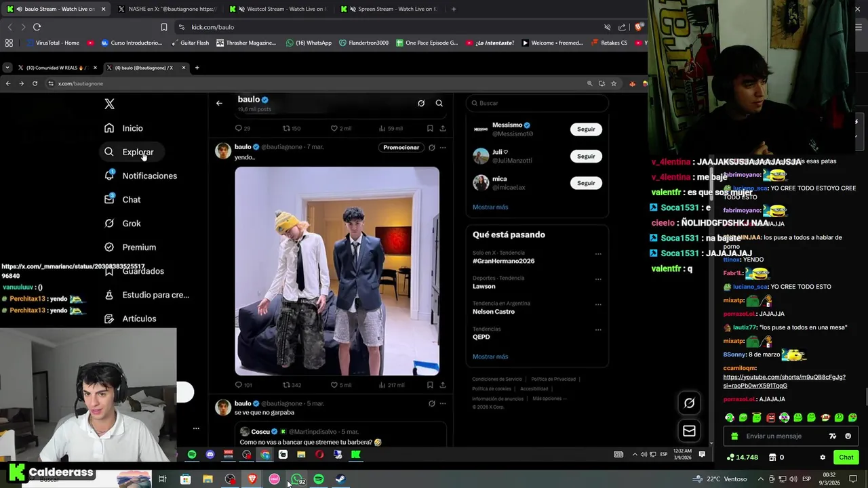Open more menu on 'se ve que no garpaba' post
This screenshot has width=868, height=488.
[x=443, y=403]
